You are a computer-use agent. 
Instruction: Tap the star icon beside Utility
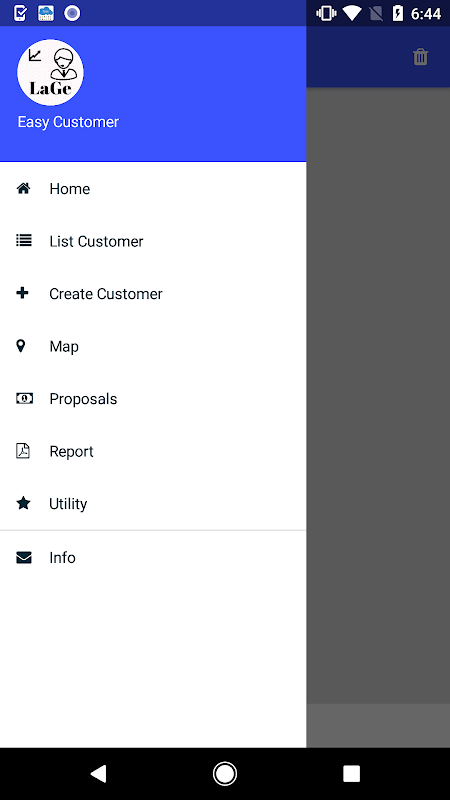pyautogui.click(x=23, y=504)
